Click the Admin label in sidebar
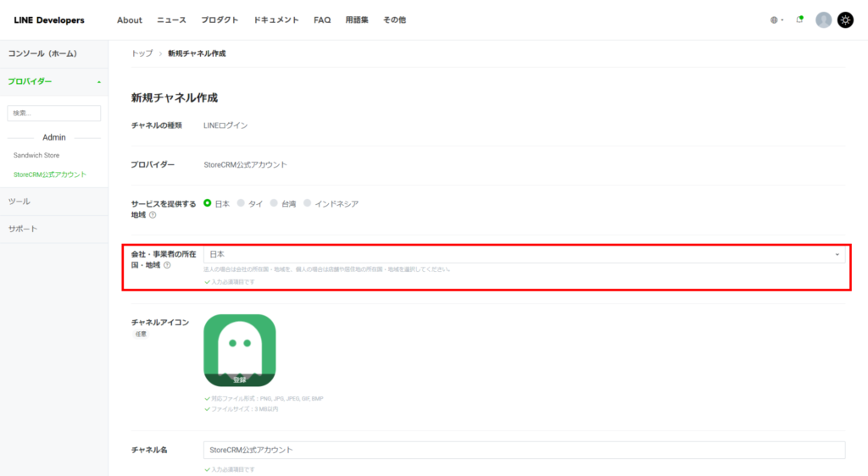Viewport: 868px width, 476px height. click(54, 138)
